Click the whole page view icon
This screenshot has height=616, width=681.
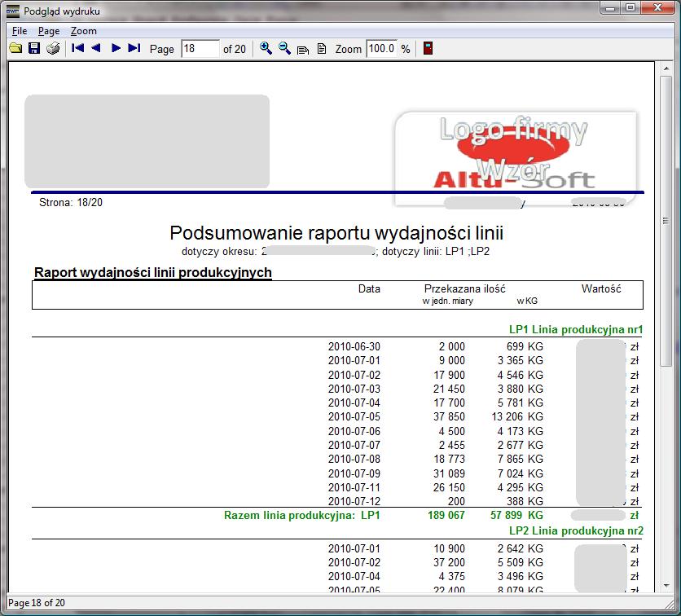pyautogui.click(x=322, y=49)
